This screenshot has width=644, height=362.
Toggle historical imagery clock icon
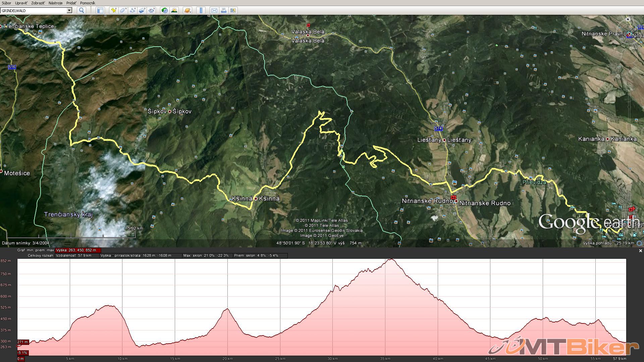[164, 10]
